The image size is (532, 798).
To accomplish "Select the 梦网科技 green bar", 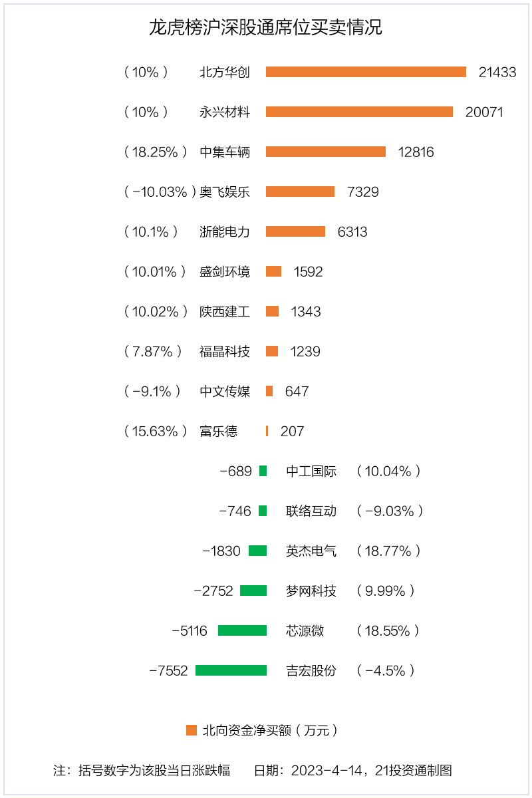I will (253, 591).
